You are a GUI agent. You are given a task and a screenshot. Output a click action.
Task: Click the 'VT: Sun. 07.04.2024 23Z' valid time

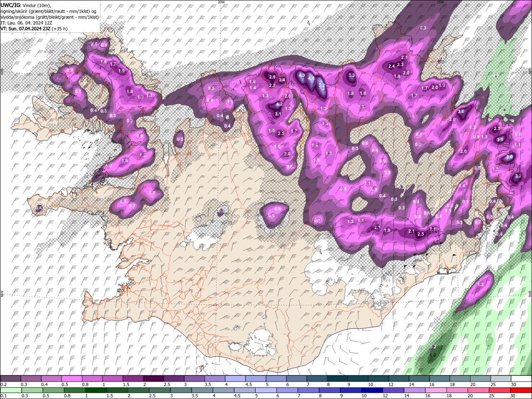[25, 29]
